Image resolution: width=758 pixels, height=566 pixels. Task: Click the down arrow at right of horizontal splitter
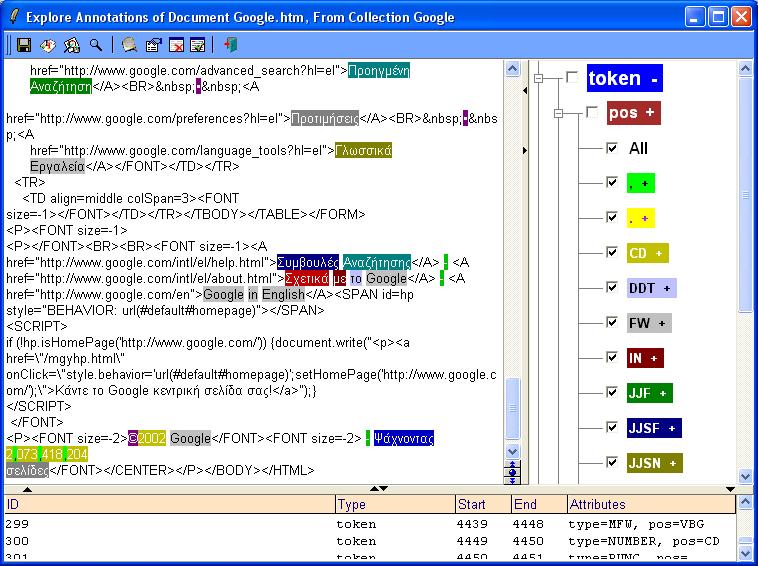pyautogui.click(x=730, y=489)
